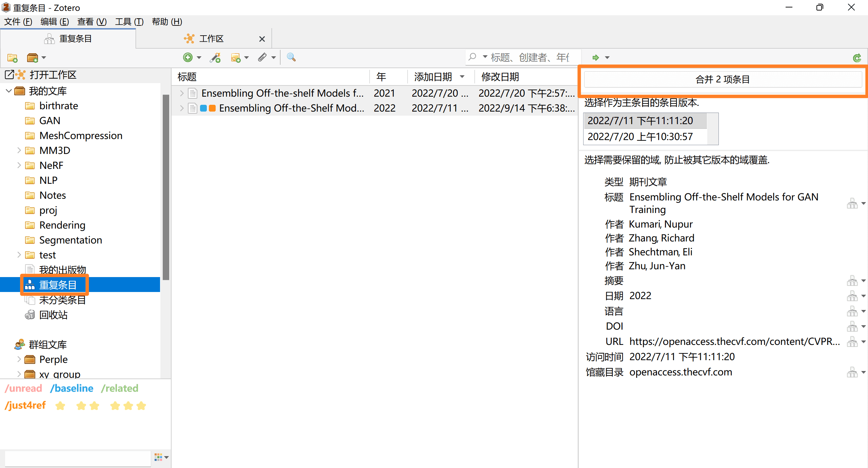Click the 合并 2 项条目 button
The height and width of the screenshot is (468, 868).
tap(722, 79)
